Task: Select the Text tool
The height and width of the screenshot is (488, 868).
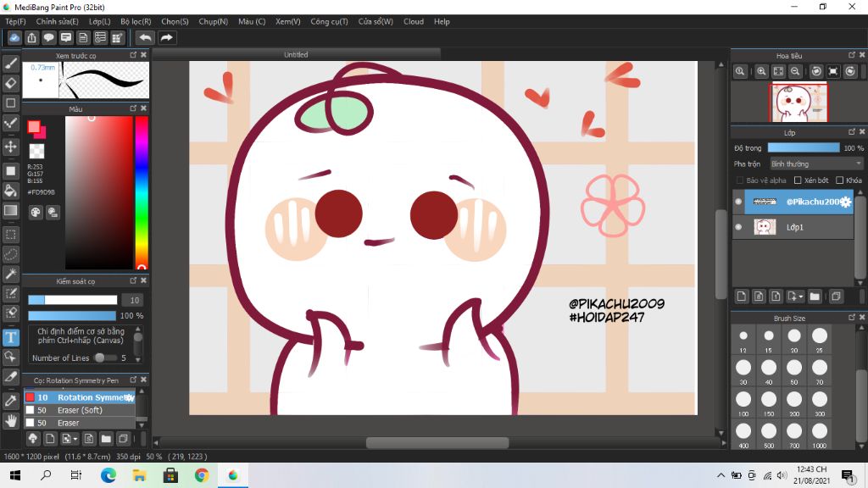Action: point(10,337)
